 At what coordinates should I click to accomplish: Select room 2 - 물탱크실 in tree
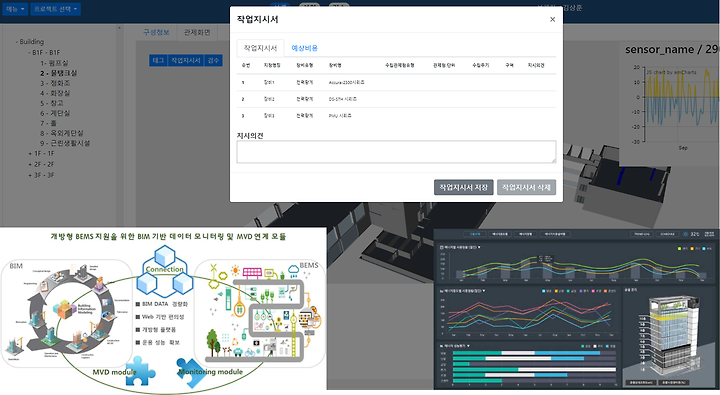click(59, 73)
